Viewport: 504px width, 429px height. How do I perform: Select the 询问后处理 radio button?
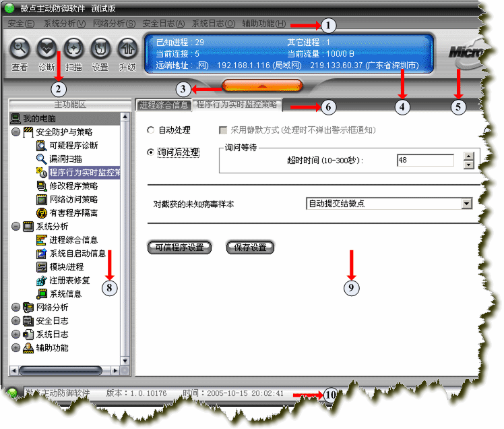151,152
